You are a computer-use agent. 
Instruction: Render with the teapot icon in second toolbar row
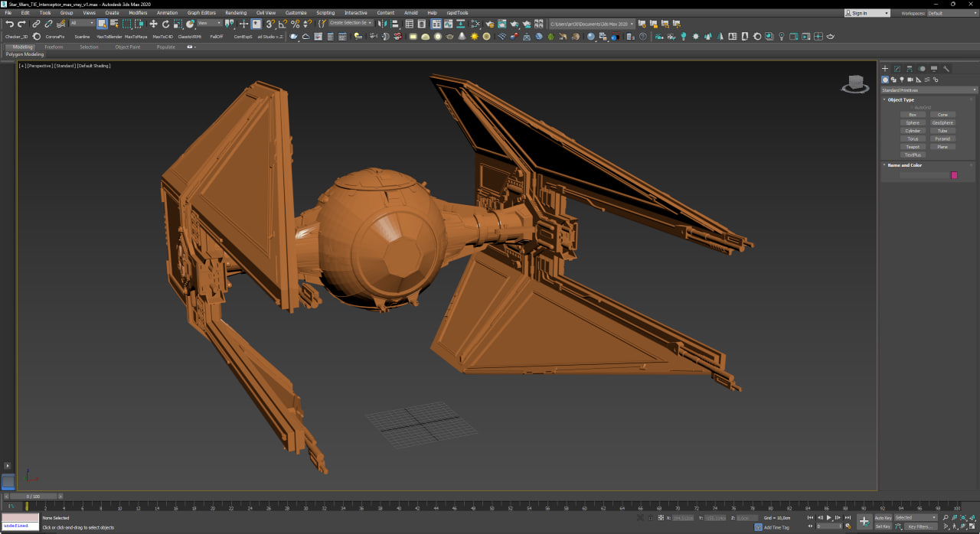tap(293, 36)
